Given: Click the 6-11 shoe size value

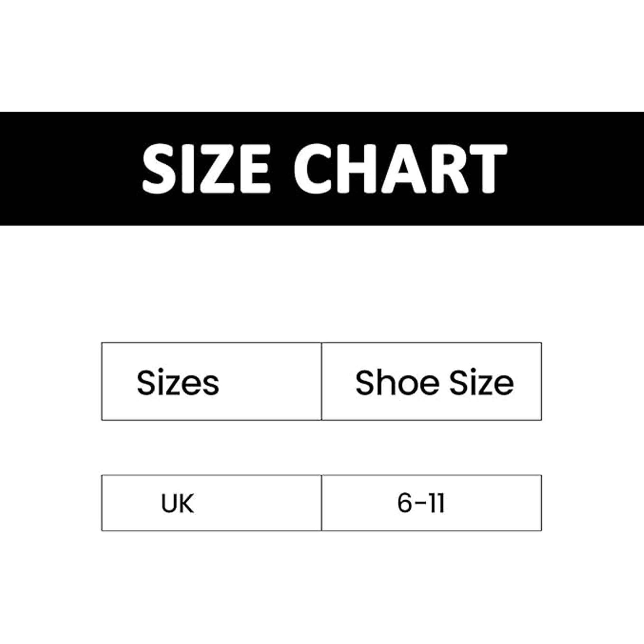Looking at the screenshot, I should [x=421, y=504].
